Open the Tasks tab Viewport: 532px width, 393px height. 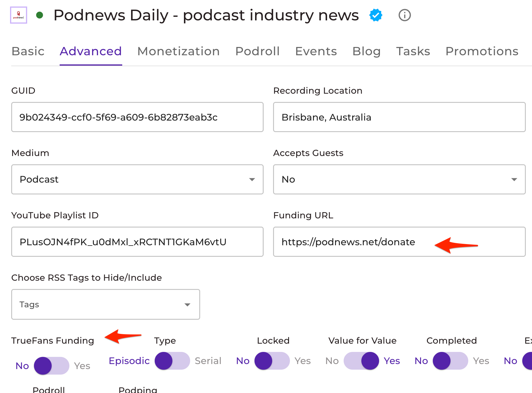pyautogui.click(x=413, y=51)
